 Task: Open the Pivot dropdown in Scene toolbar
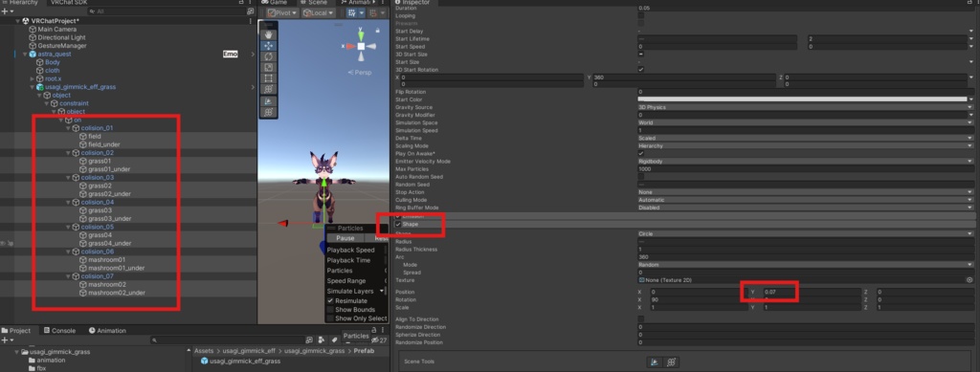pyautogui.click(x=282, y=12)
